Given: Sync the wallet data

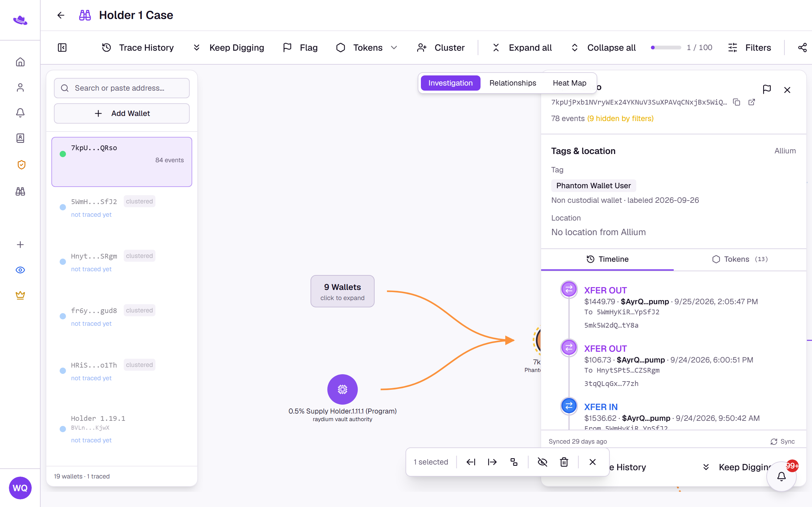Looking at the screenshot, I should coord(783,442).
